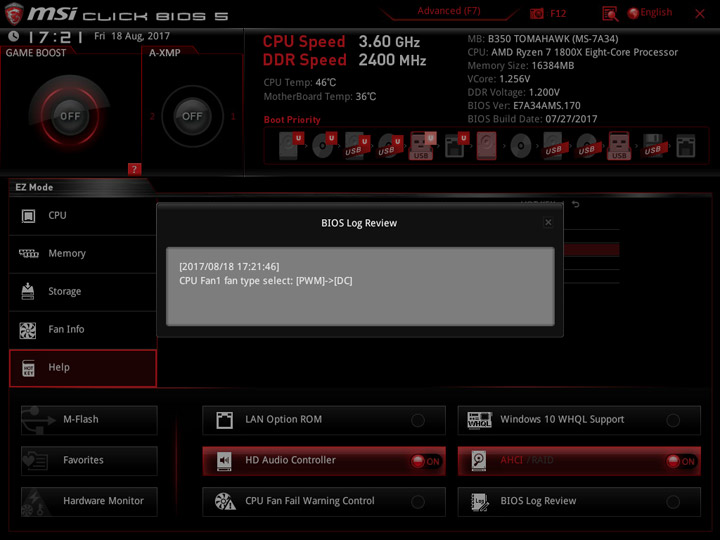Select A-XMP profile number 1
Image resolution: width=720 pixels, height=540 pixels.
(233, 116)
